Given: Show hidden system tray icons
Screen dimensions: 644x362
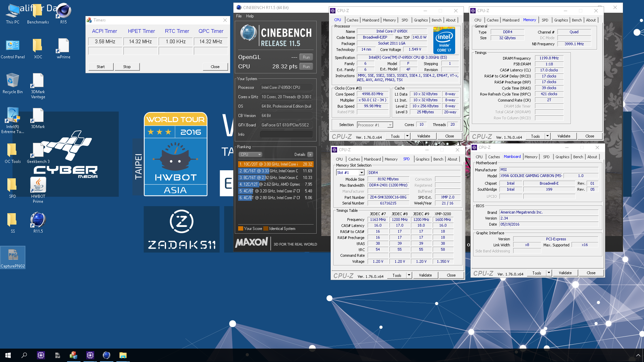Looking at the screenshot, I should [x=638, y=355].
